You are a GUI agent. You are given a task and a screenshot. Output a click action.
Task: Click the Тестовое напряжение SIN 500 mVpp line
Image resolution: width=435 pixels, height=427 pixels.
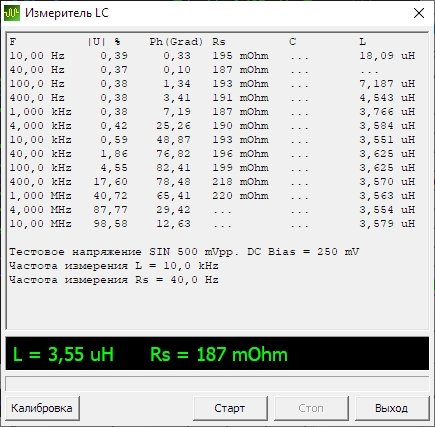point(184,252)
